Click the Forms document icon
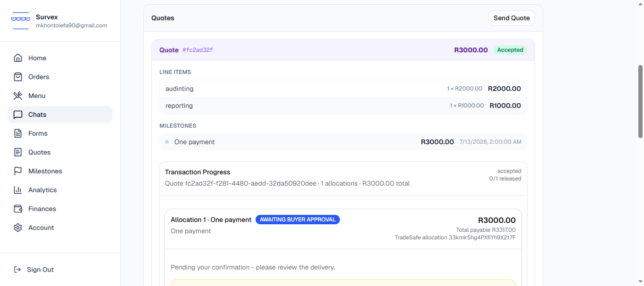Screen dimensions: 644x286 tap(18, 133)
